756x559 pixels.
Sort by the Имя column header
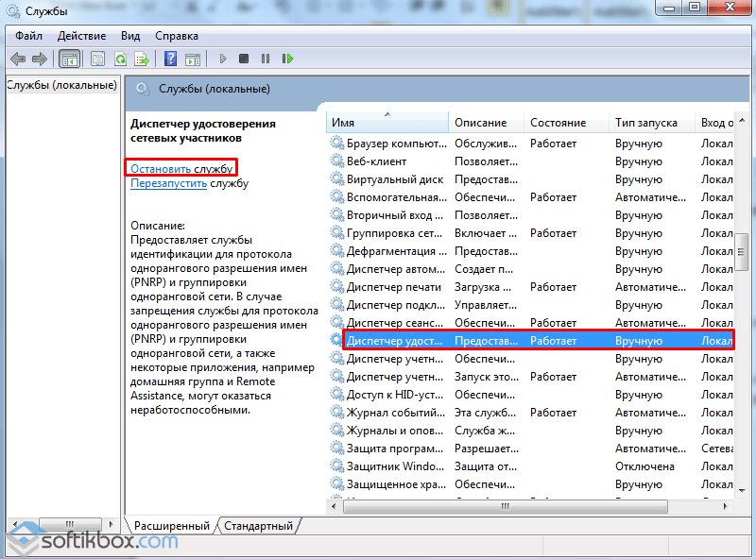(387, 123)
